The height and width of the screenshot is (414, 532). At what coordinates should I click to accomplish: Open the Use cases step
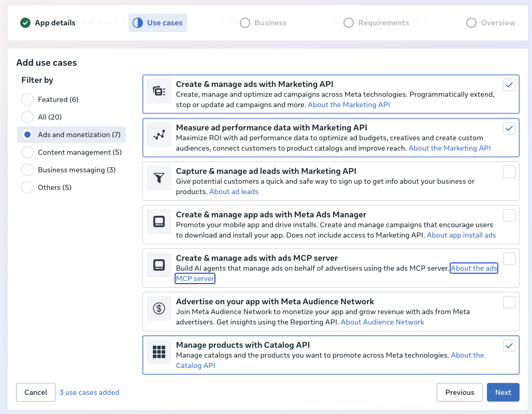(158, 23)
